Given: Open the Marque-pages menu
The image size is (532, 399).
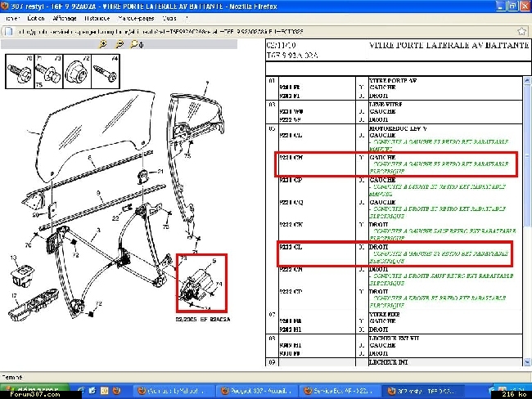Looking at the screenshot, I should pos(136,18).
